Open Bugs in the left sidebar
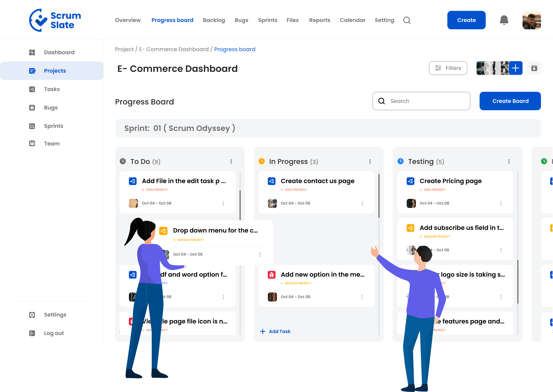Screen dimensions: 553x392 pos(51,108)
